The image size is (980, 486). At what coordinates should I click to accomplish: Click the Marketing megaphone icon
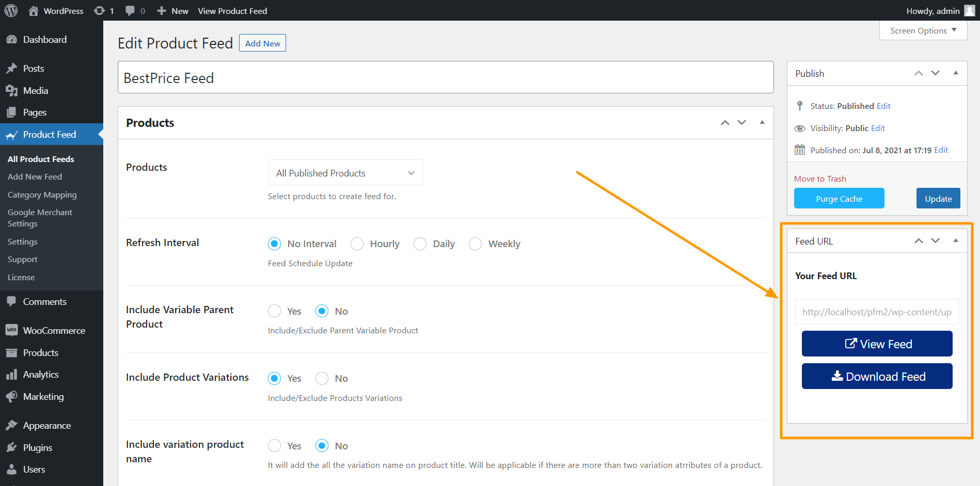pyautogui.click(x=11, y=397)
